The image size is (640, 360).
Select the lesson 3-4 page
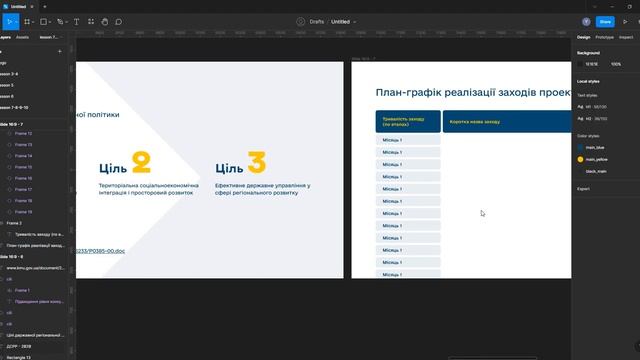pos(9,74)
